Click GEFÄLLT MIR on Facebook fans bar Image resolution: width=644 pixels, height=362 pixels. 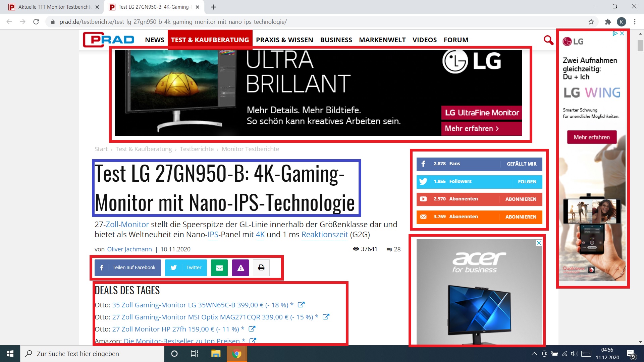click(522, 164)
